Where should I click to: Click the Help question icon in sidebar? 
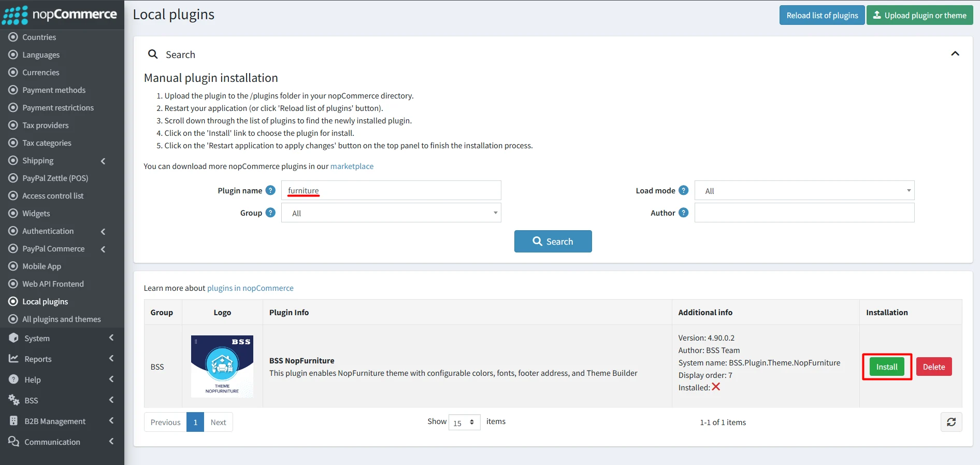13,379
